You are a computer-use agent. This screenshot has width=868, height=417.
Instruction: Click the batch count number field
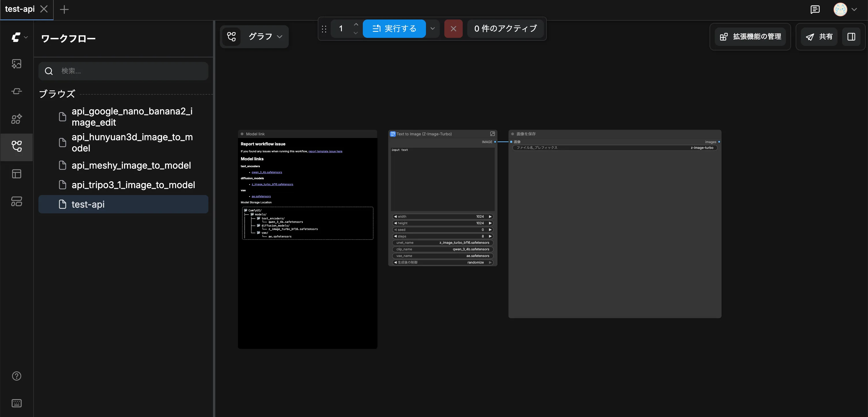coord(341,29)
